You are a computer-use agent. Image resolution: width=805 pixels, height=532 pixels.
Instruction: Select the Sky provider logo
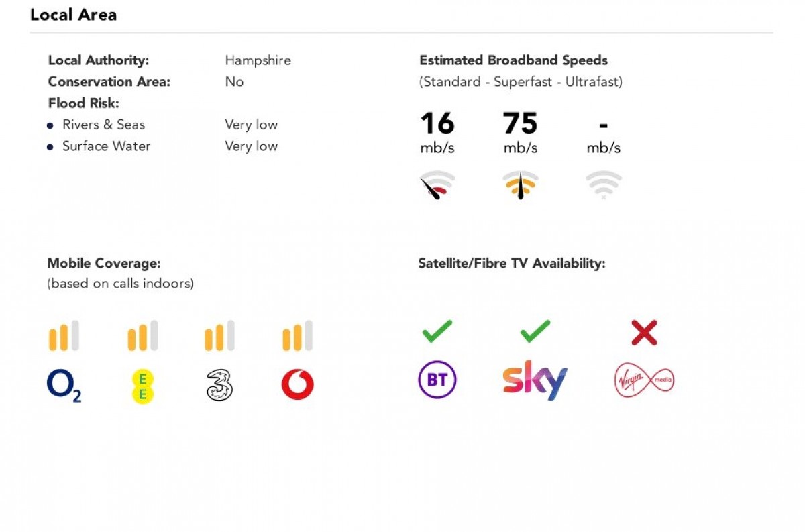point(535,380)
